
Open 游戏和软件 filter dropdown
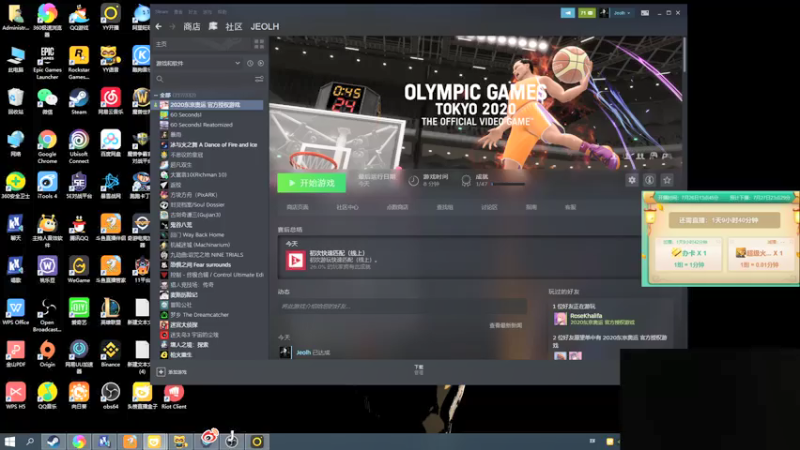(198, 63)
